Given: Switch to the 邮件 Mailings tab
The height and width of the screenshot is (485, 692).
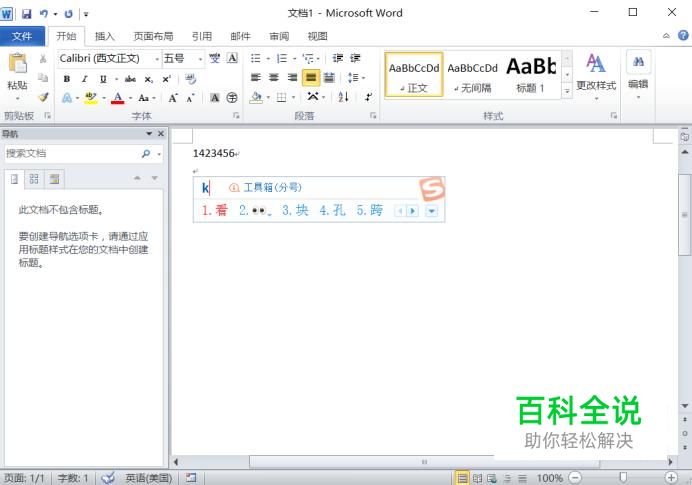Looking at the screenshot, I should point(241,36).
